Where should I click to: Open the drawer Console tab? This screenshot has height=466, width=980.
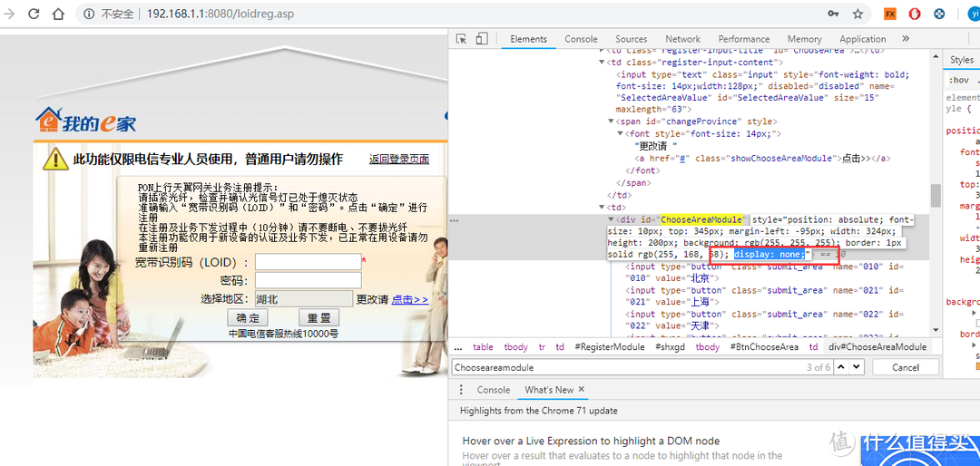[493, 390]
